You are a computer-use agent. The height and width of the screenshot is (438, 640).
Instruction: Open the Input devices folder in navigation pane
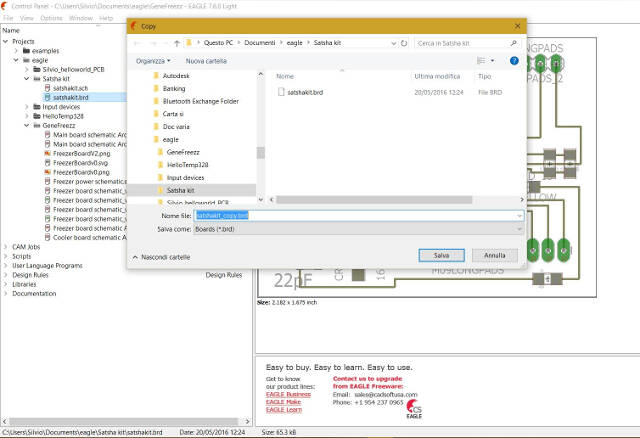click(x=185, y=178)
